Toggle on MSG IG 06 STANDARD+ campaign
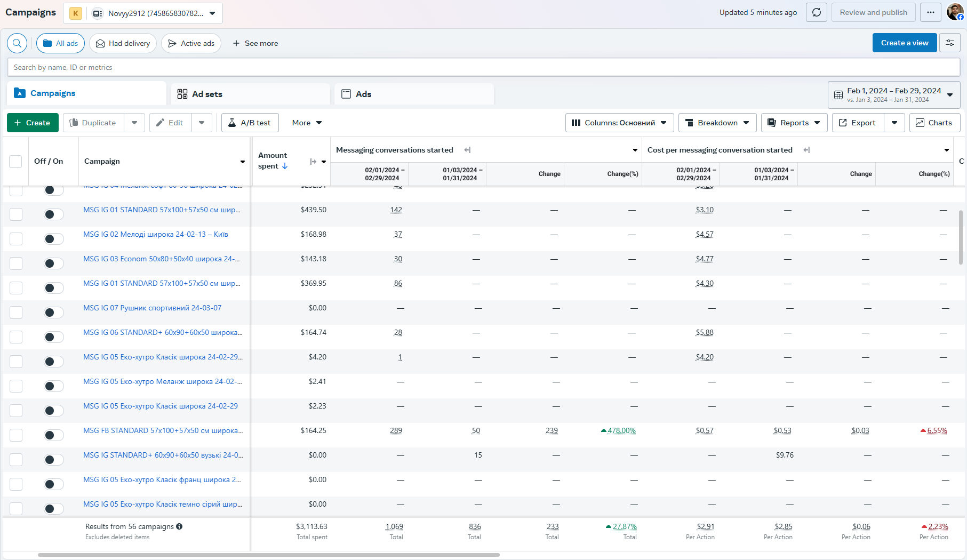 pos(54,337)
